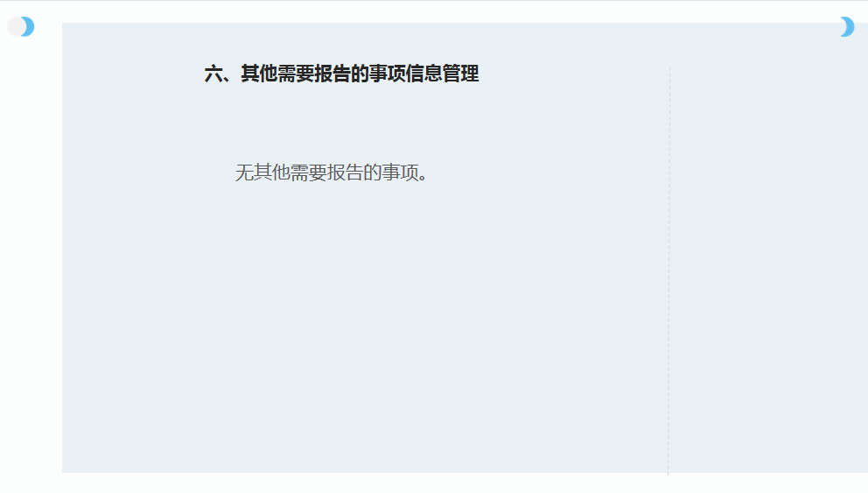The width and height of the screenshot is (868, 493).
Task: Click the word 无 starting the body sentence
Action: point(244,173)
